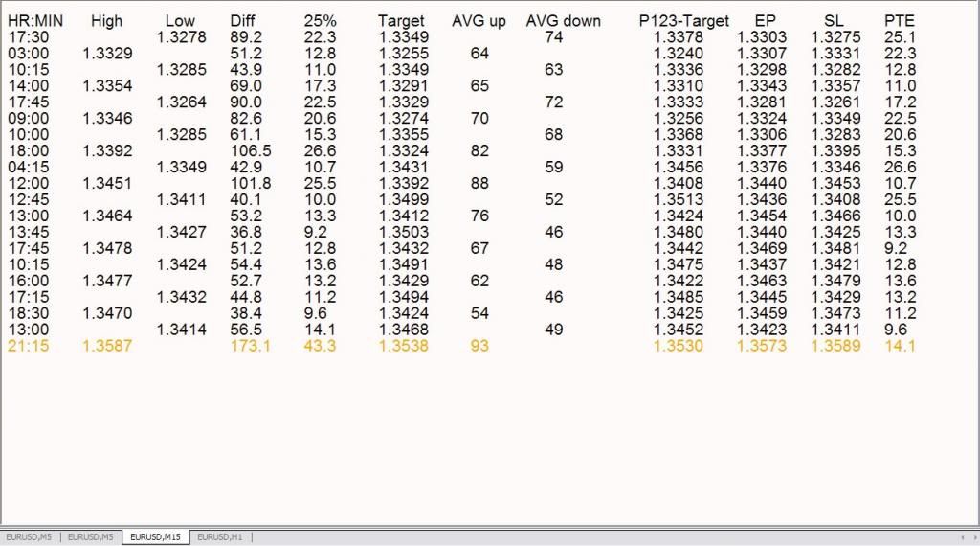
Task: Click the AVG up value 88
Action: pyautogui.click(x=479, y=184)
